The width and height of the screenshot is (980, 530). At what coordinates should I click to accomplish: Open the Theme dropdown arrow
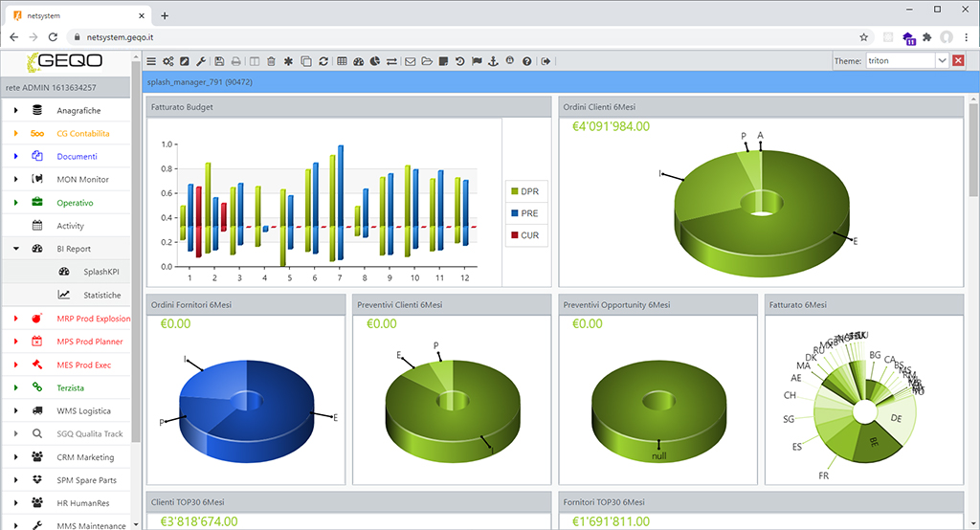pos(942,60)
